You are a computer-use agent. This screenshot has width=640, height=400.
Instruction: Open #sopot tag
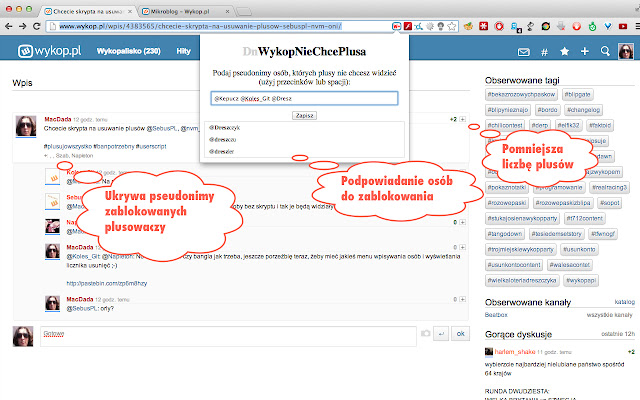click(x=610, y=203)
